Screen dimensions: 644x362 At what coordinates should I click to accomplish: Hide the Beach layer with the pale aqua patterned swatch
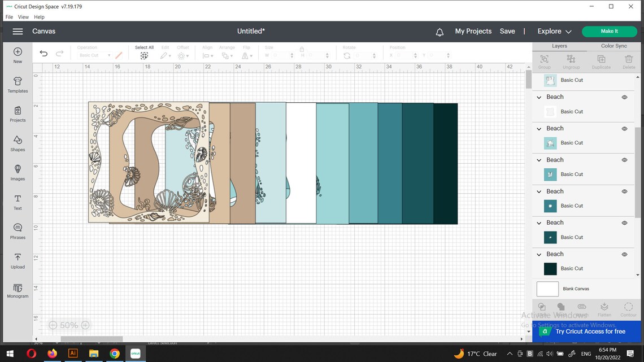pos(624,128)
